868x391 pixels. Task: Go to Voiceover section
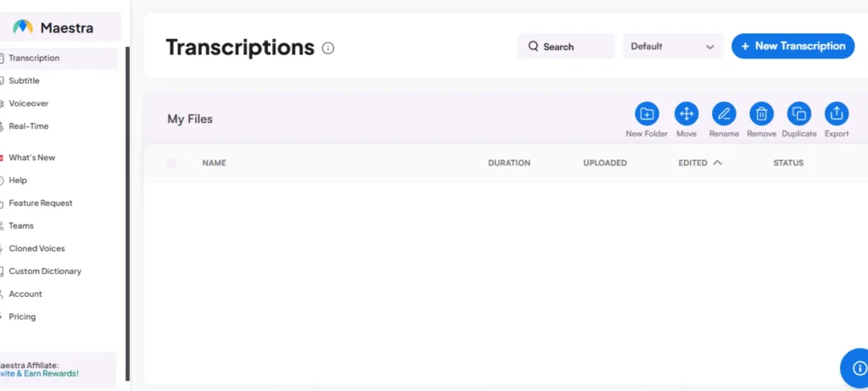pos(28,103)
